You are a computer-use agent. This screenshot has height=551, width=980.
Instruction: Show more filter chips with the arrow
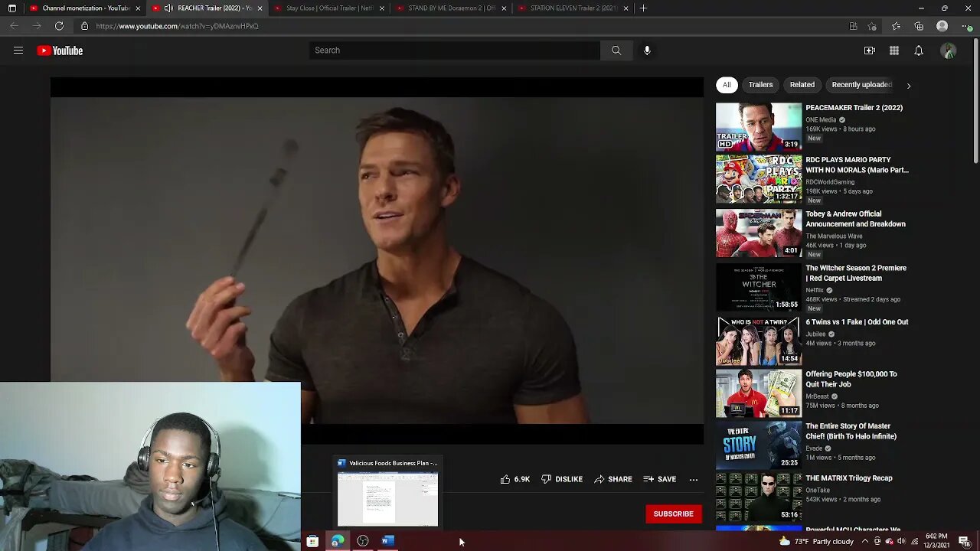click(909, 86)
